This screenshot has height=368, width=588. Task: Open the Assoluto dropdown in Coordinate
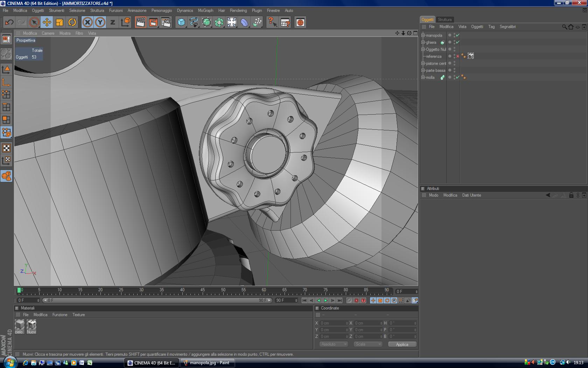point(334,344)
